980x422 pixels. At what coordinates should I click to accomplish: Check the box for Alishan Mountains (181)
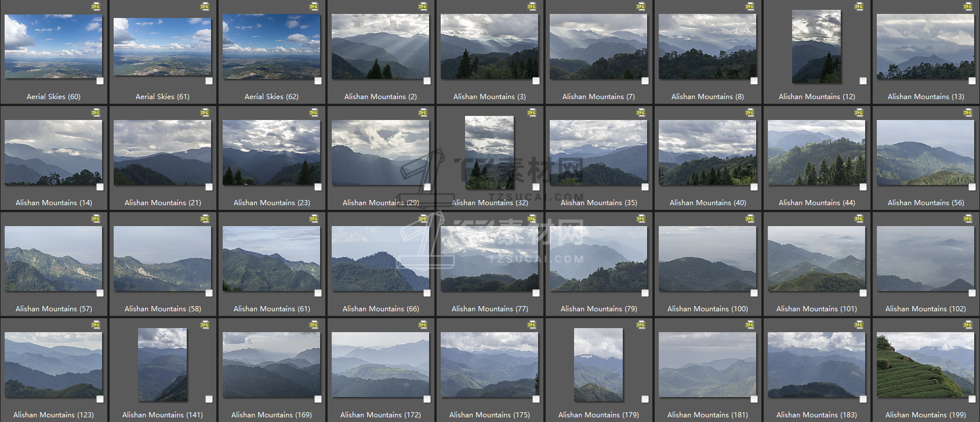(x=754, y=399)
